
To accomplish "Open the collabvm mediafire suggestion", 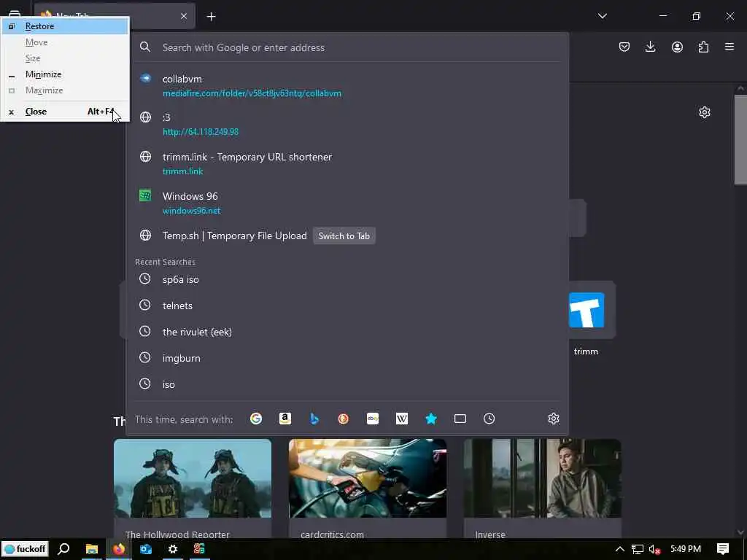I will coord(348,86).
